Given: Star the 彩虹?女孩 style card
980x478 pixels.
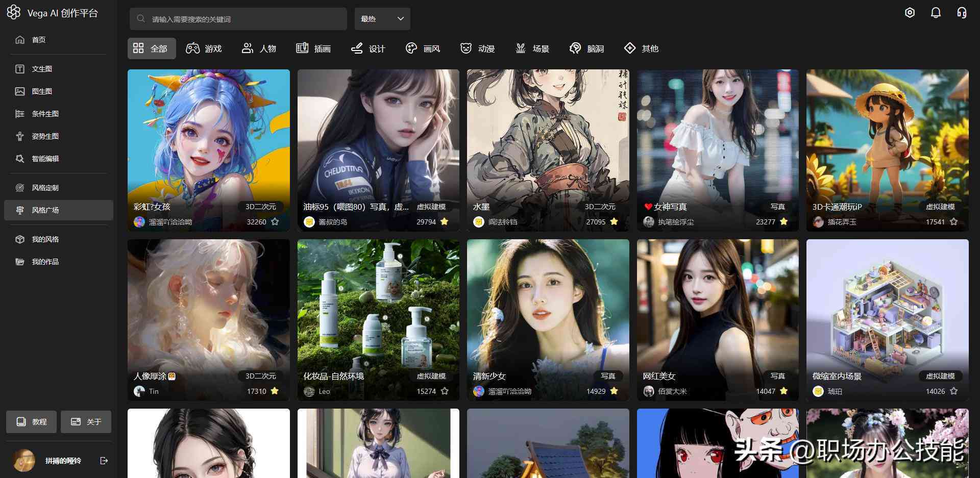Looking at the screenshot, I should click(275, 222).
